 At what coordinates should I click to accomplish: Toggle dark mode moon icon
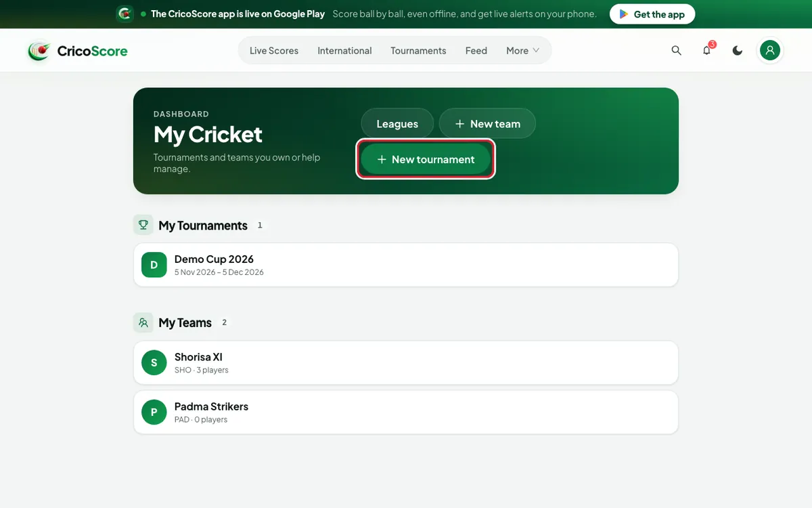click(x=738, y=51)
